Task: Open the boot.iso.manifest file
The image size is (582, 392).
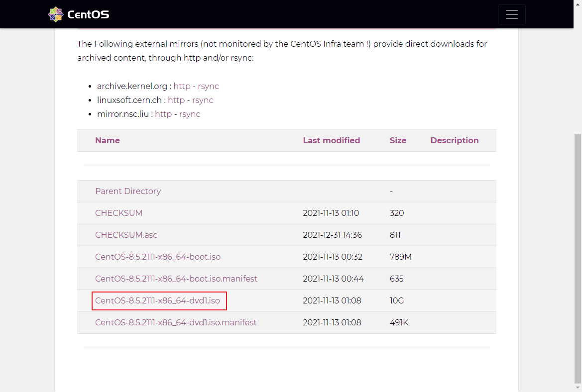Action: coord(176,279)
